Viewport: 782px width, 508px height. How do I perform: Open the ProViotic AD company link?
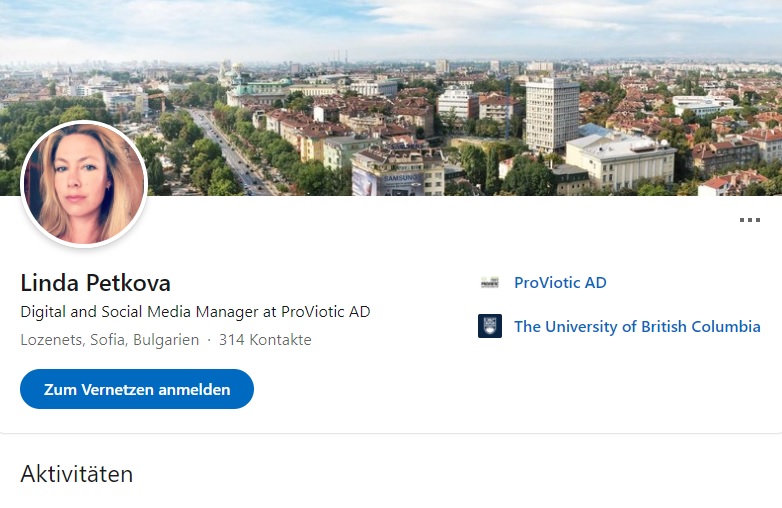click(x=560, y=283)
